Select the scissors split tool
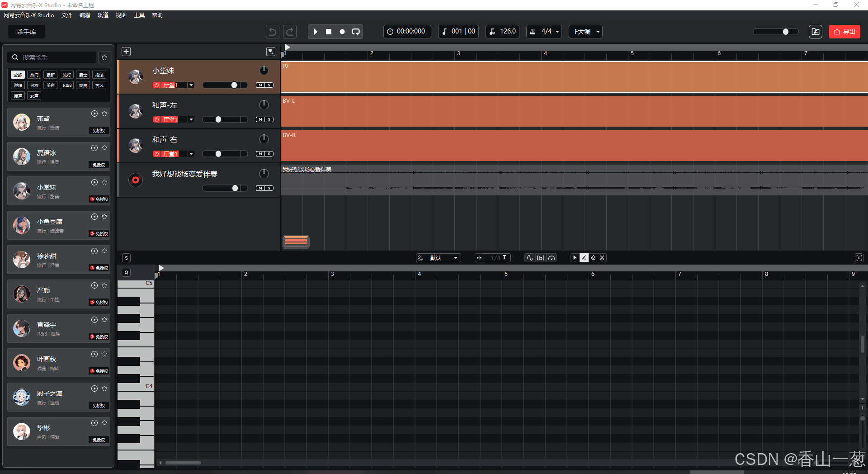868x474 pixels. point(602,258)
